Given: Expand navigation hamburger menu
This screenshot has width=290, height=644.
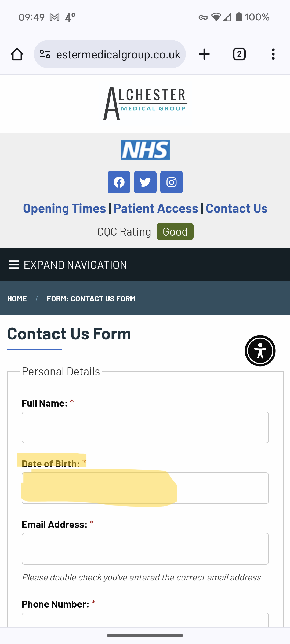Looking at the screenshot, I should pyautogui.click(x=68, y=265).
